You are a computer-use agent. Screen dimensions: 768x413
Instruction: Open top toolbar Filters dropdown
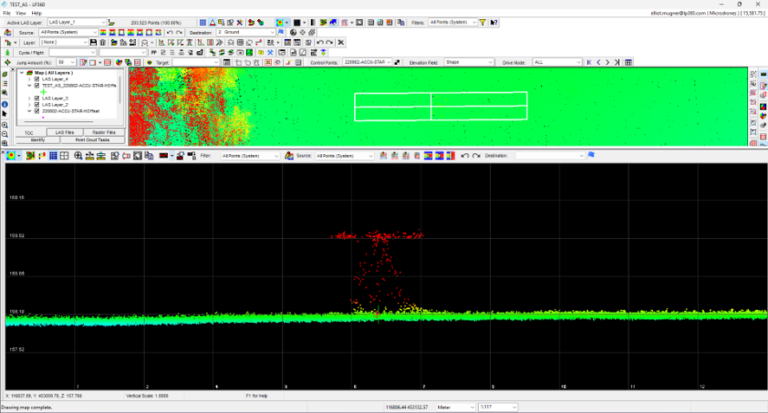pyautogui.click(x=453, y=23)
